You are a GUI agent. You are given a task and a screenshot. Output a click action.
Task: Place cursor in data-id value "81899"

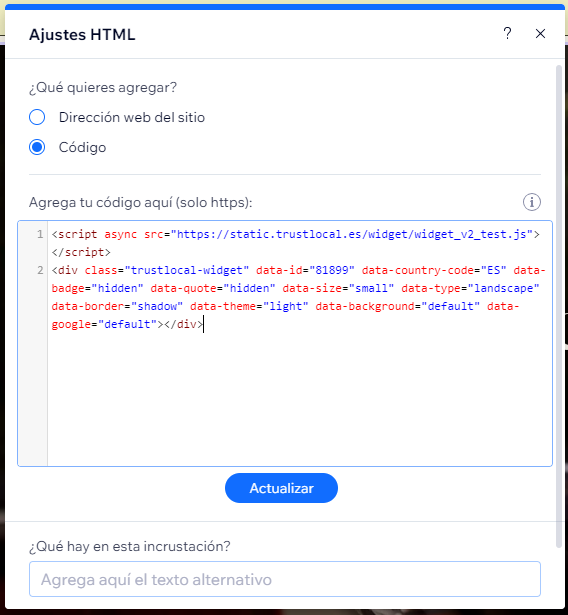(332, 270)
